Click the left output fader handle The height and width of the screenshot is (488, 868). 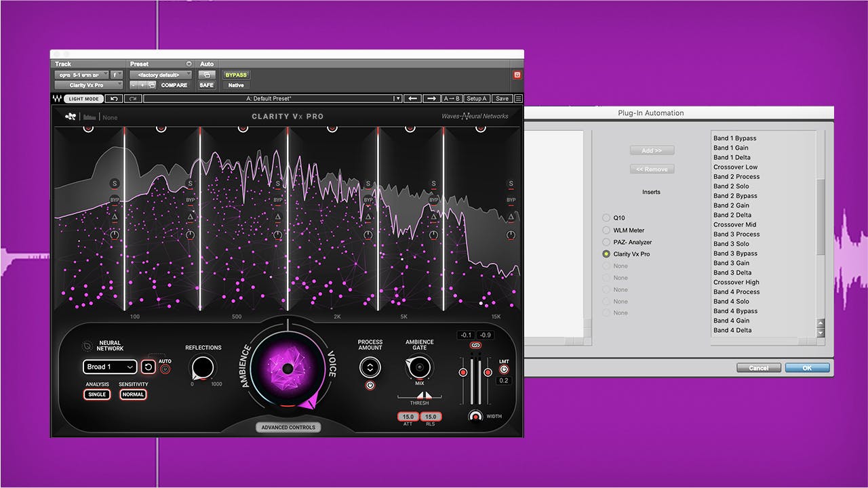pyautogui.click(x=463, y=373)
